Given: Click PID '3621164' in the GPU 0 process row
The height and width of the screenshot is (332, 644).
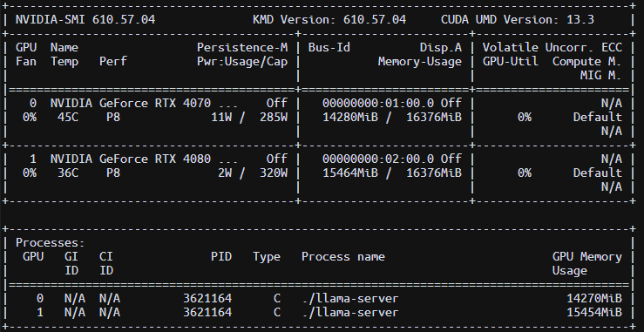Looking at the screenshot, I should [x=207, y=298].
